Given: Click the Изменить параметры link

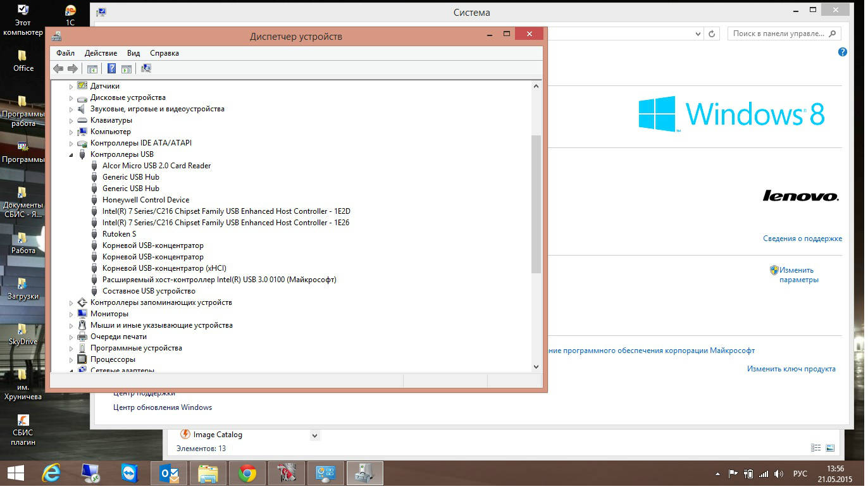Looking at the screenshot, I should pyautogui.click(x=798, y=275).
